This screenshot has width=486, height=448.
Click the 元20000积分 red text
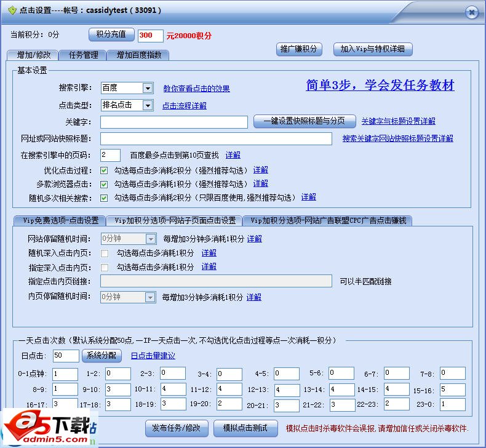(189, 36)
